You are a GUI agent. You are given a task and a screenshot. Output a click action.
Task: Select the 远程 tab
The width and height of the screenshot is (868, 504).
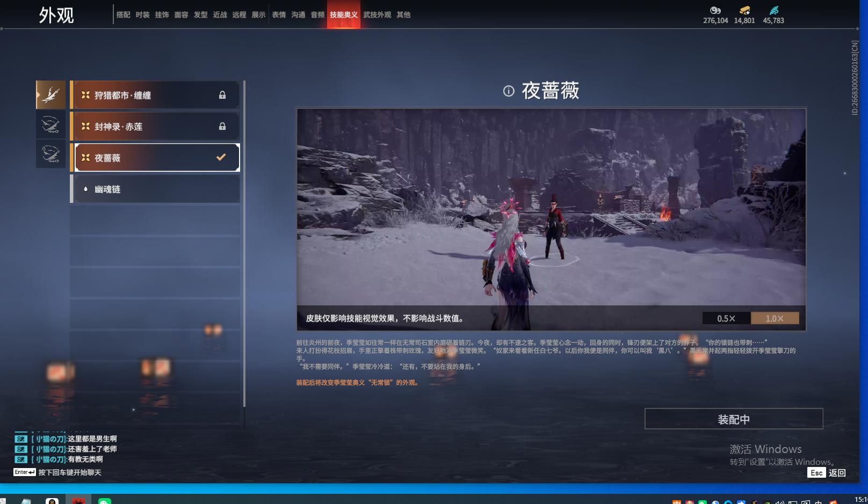(x=240, y=15)
